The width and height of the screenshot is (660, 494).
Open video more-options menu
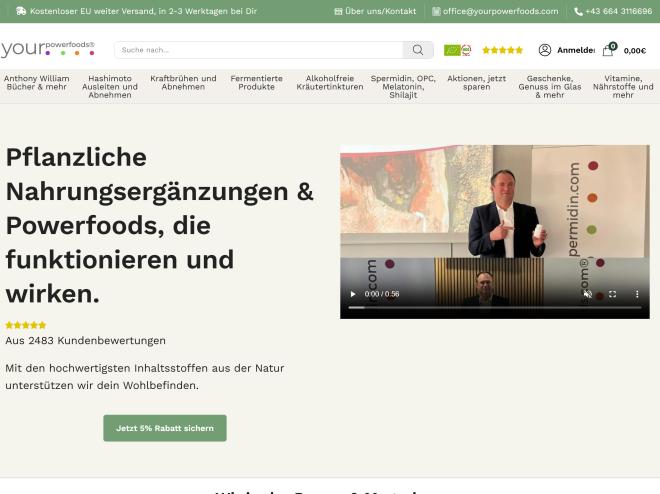tap(637, 294)
